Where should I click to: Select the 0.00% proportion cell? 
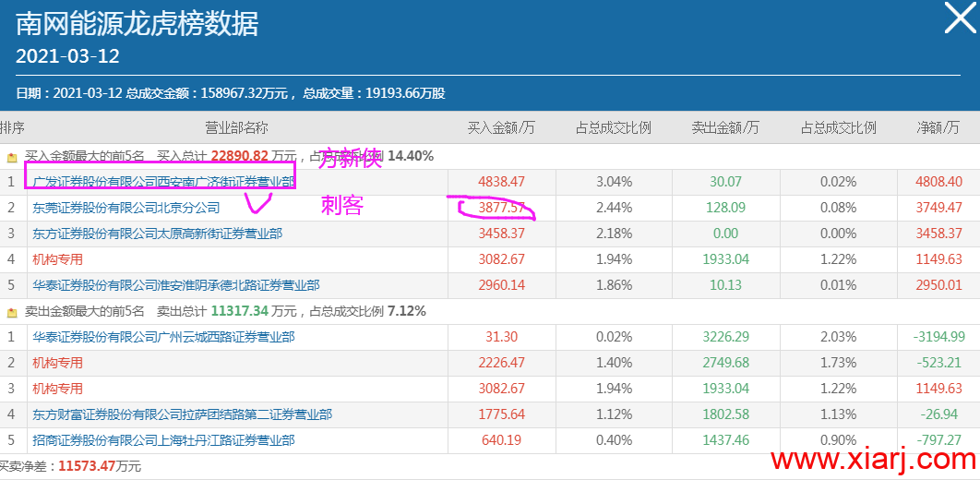(838, 234)
